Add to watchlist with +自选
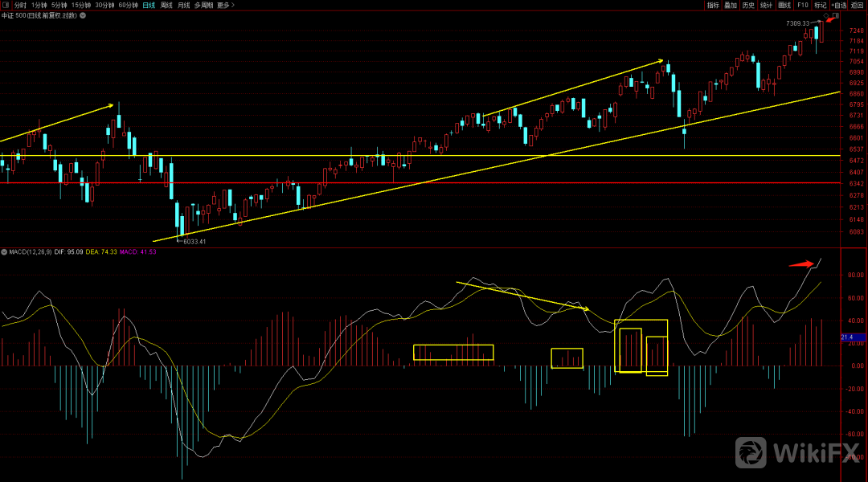Image resolution: width=868 pixels, height=482 pixels. pos(839,5)
